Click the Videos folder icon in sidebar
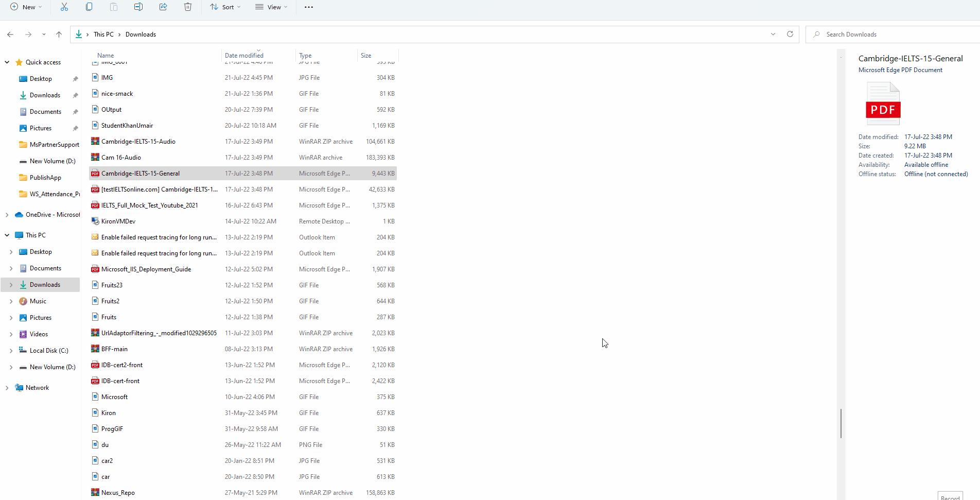 (23, 334)
